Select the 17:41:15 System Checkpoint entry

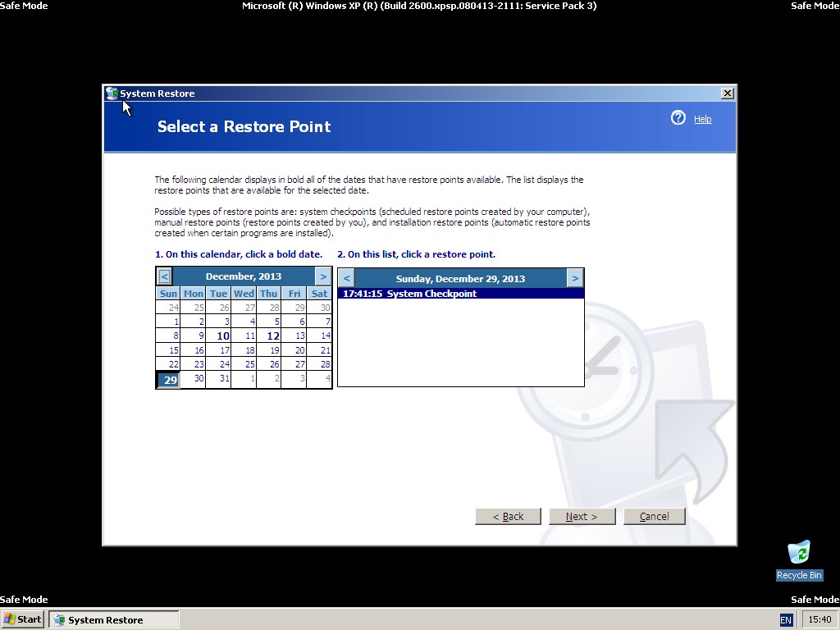point(461,294)
